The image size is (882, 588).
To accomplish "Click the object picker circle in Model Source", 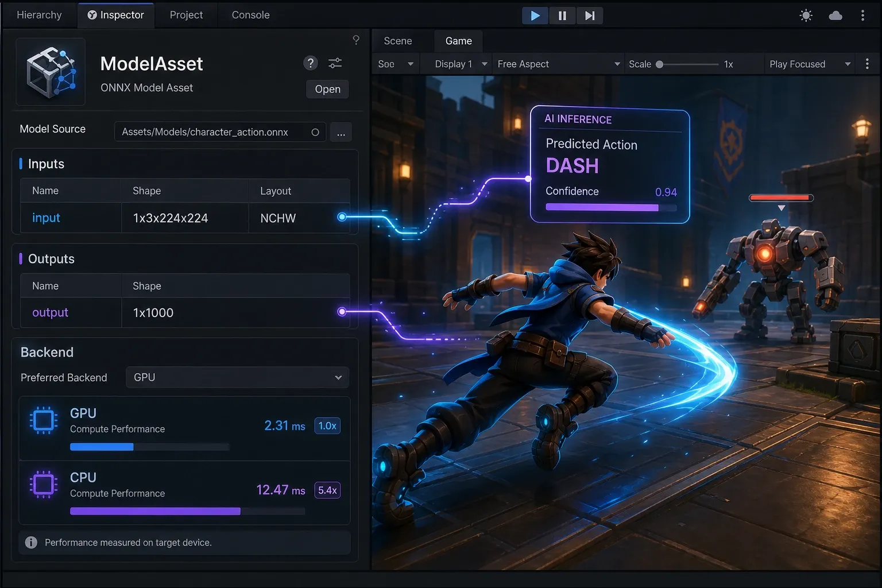I will [315, 132].
